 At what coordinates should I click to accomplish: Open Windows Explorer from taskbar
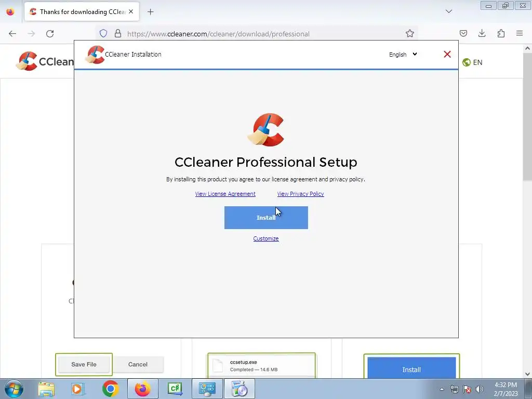coord(46,389)
